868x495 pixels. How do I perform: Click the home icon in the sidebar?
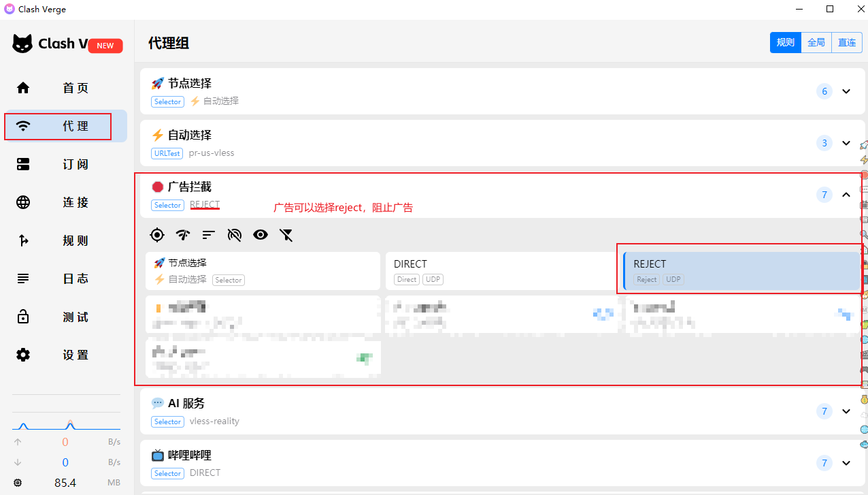pos(23,88)
